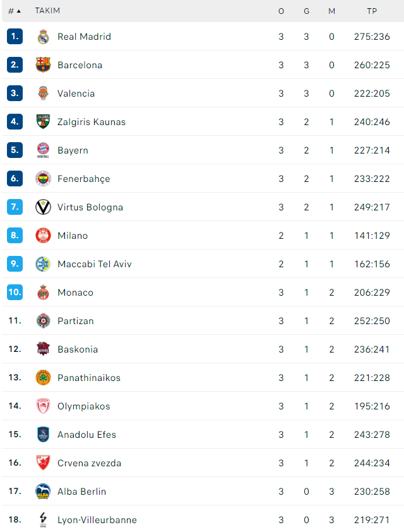This screenshot has width=404, height=532.
Task: Click the light blue rank 10 badge
Action: 15,292
